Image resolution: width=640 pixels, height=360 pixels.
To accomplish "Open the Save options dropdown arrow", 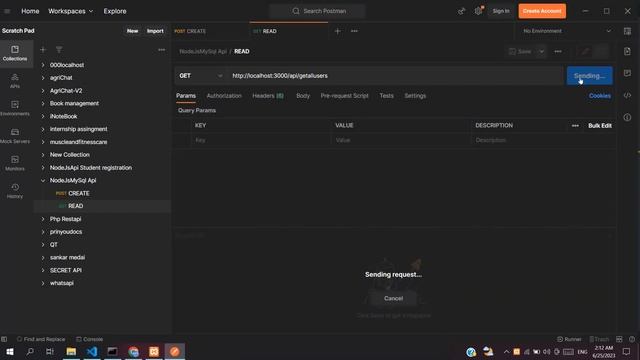I will [541, 51].
